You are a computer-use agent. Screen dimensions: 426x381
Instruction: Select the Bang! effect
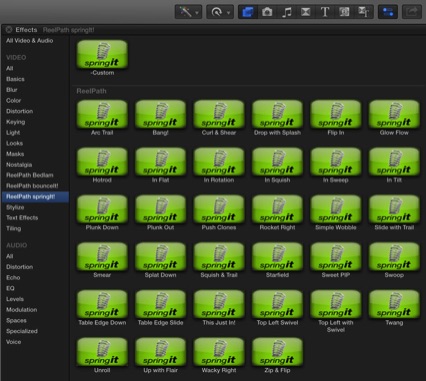(160, 114)
